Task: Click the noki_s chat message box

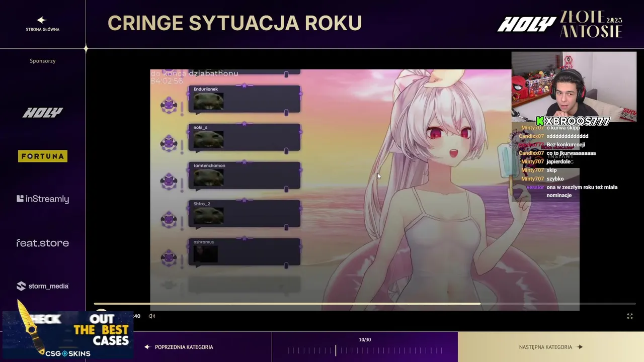Action: click(x=245, y=137)
